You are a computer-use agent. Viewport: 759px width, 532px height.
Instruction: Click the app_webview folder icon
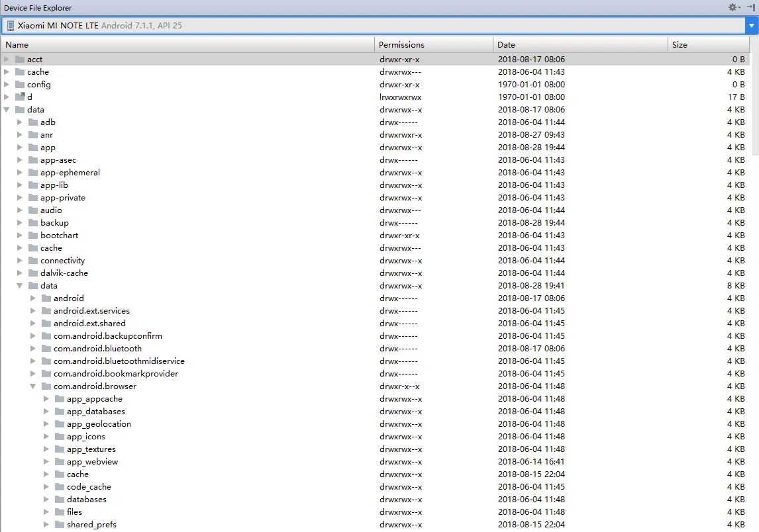pyautogui.click(x=60, y=461)
